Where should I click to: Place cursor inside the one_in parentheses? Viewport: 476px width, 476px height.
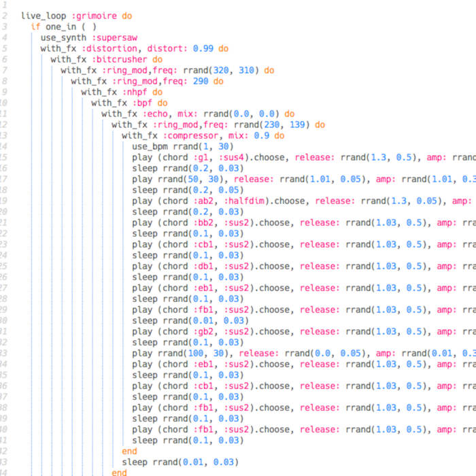point(87,27)
